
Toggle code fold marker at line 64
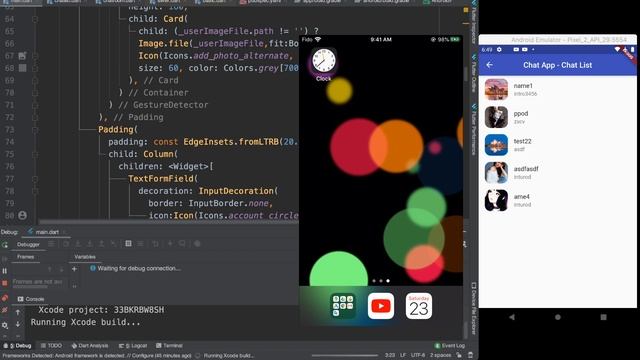(x=35, y=19)
